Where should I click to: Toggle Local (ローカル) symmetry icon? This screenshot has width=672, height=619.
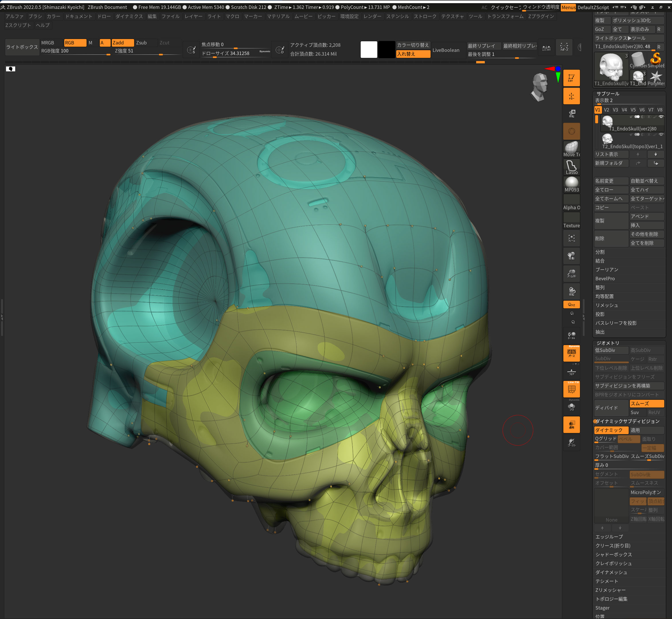(x=571, y=336)
